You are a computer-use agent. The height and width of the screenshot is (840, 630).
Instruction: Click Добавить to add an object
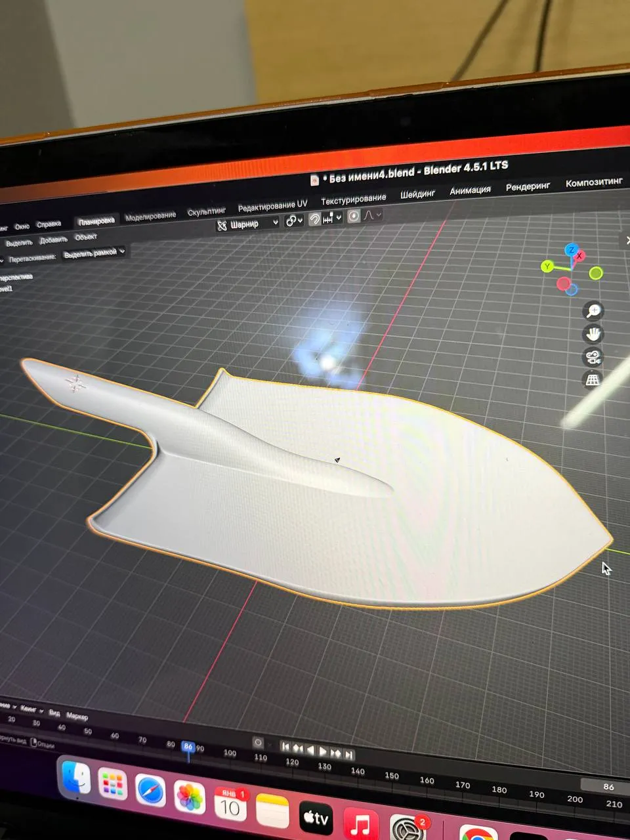pos(55,239)
